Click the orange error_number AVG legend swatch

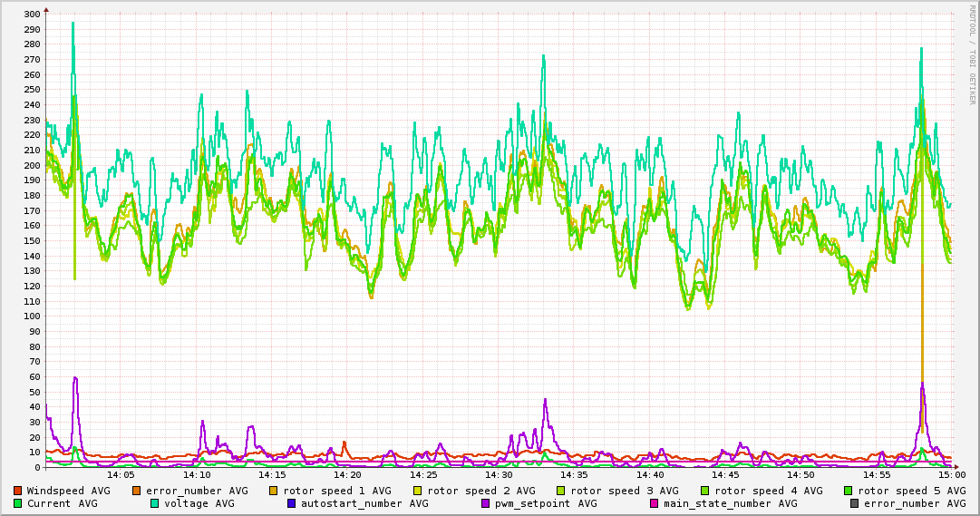click(x=136, y=491)
